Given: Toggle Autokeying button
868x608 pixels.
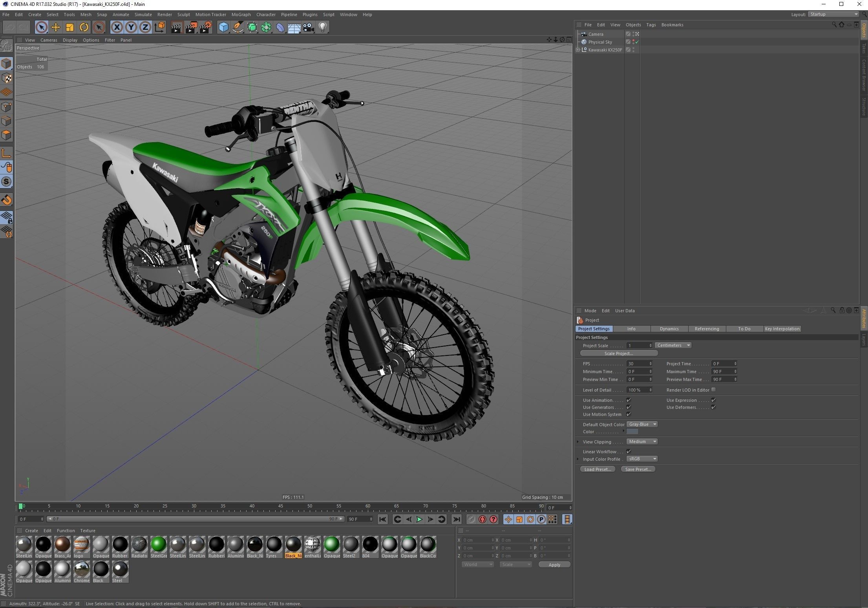Looking at the screenshot, I should click(x=482, y=519).
